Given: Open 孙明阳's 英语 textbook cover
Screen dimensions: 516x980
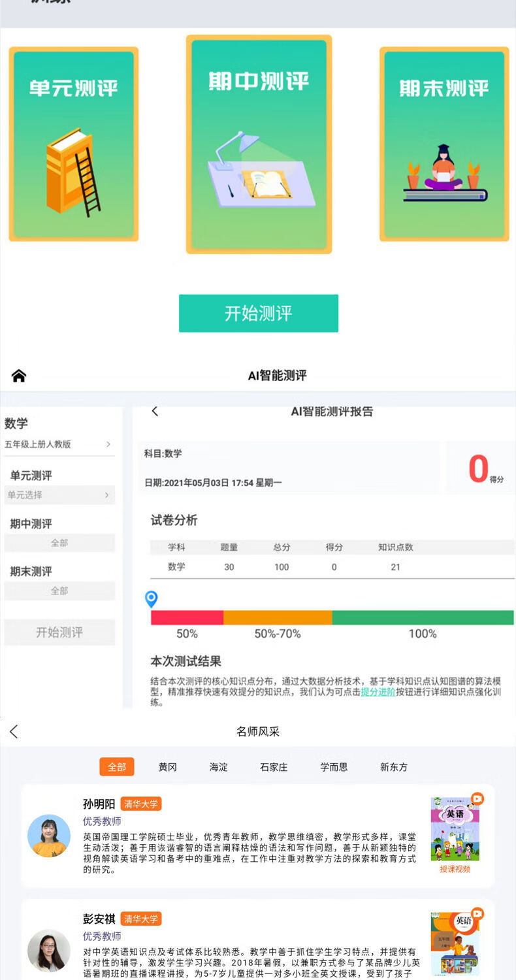Looking at the screenshot, I should (455, 828).
